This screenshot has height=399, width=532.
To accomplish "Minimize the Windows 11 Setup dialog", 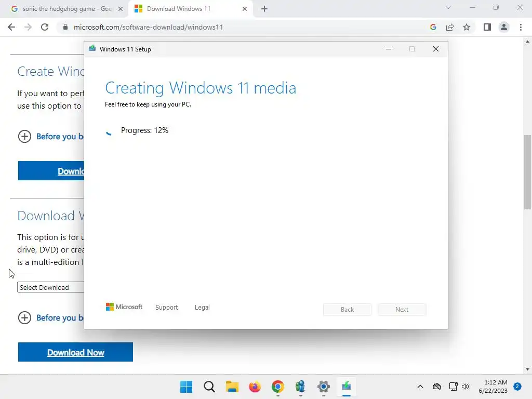I will (x=389, y=49).
